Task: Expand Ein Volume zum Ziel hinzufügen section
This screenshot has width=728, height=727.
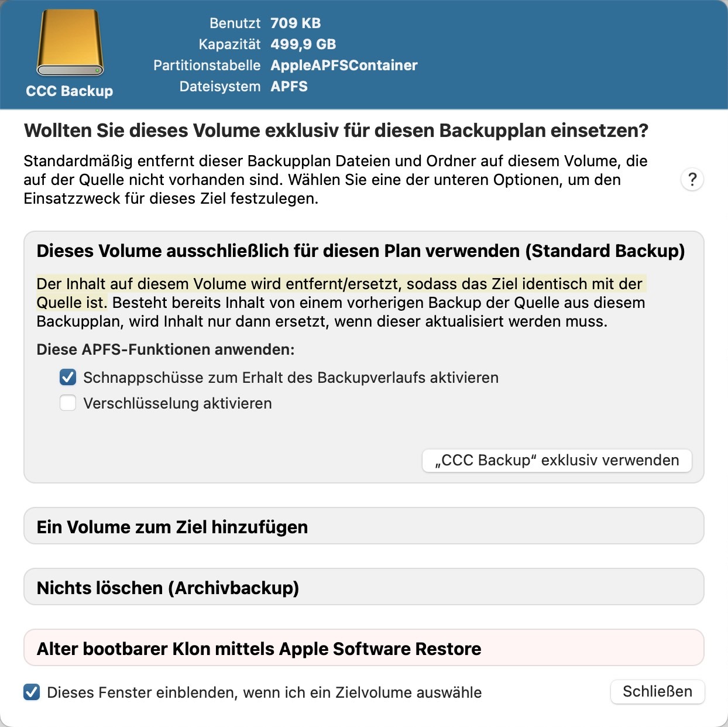Action: click(363, 526)
